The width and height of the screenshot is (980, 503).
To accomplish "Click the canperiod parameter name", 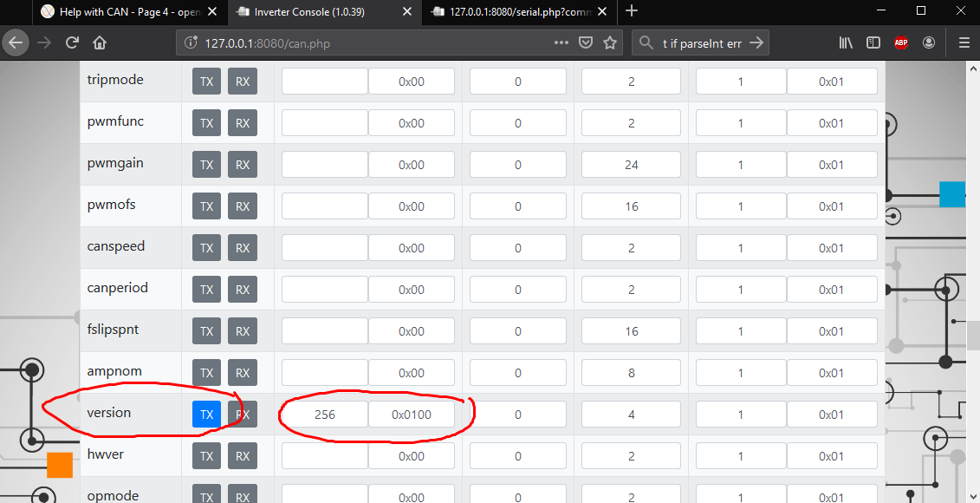I will point(118,288).
